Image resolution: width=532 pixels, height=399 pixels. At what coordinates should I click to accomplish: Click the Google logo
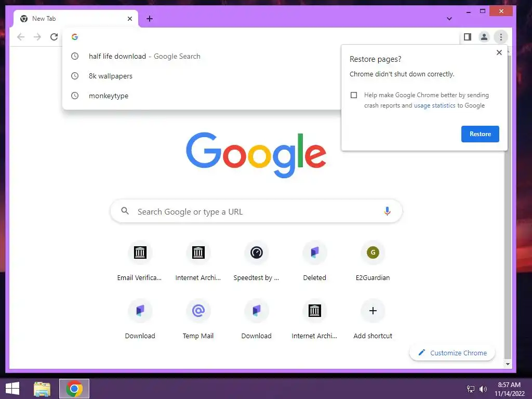point(256,155)
